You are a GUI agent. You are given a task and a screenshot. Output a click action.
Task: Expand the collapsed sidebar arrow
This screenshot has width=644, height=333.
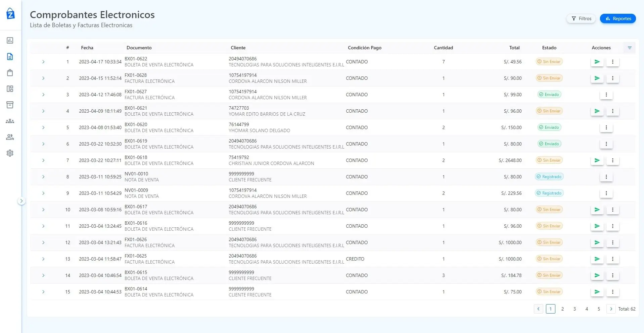(x=21, y=201)
